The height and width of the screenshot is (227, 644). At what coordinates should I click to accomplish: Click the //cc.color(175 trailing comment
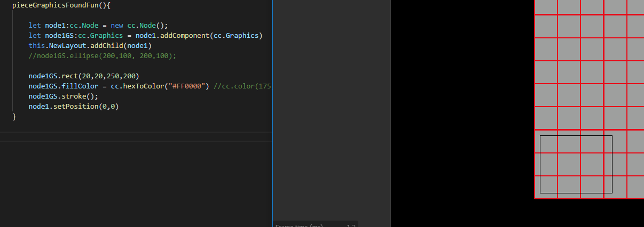[x=242, y=86]
